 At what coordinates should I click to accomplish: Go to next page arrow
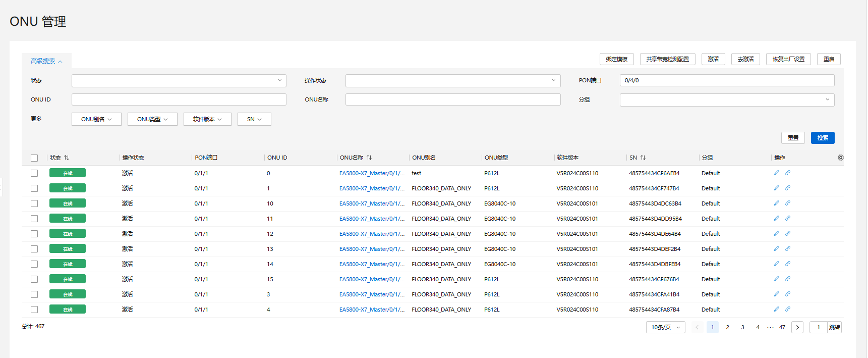tap(797, 327)
